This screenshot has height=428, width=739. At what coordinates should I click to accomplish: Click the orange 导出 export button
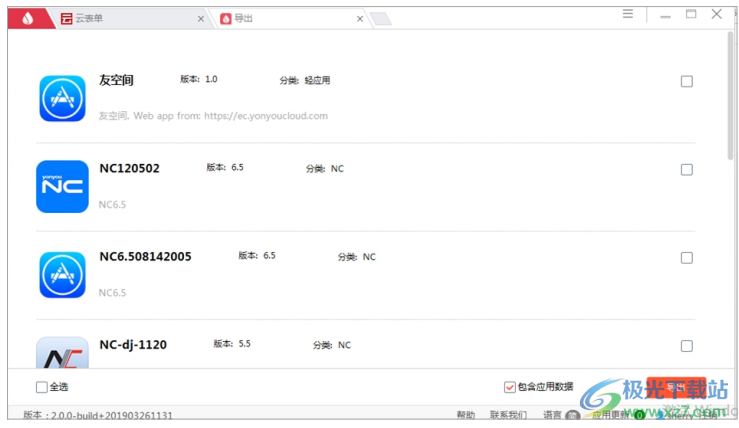[x=676, y=387]
